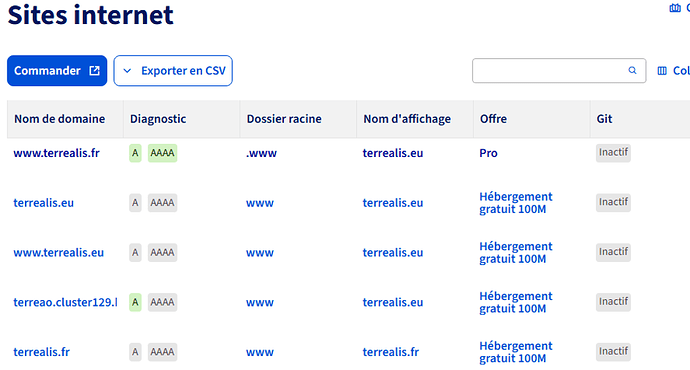Click the A badge in terrealis.eu row
Image resolution: width=690 pixels, height=370 pixels.
pyautogui.click(x=135, y=203)
